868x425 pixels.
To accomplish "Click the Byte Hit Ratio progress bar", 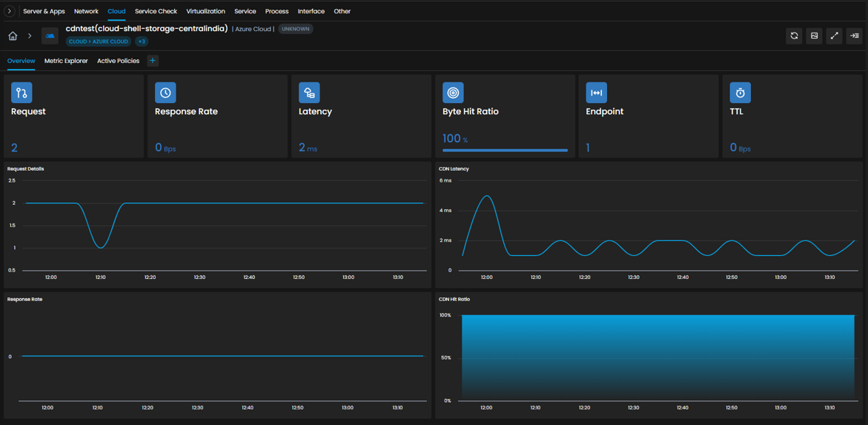I will point(505,150).
